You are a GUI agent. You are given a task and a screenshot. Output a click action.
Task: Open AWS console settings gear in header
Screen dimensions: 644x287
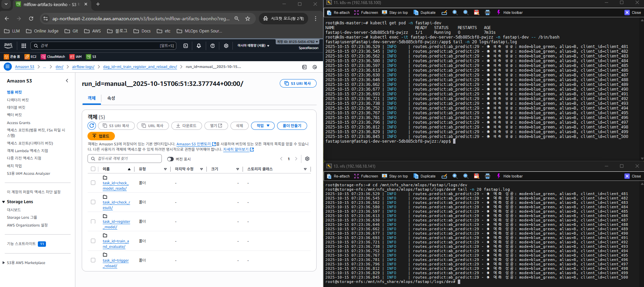(226, 46)
